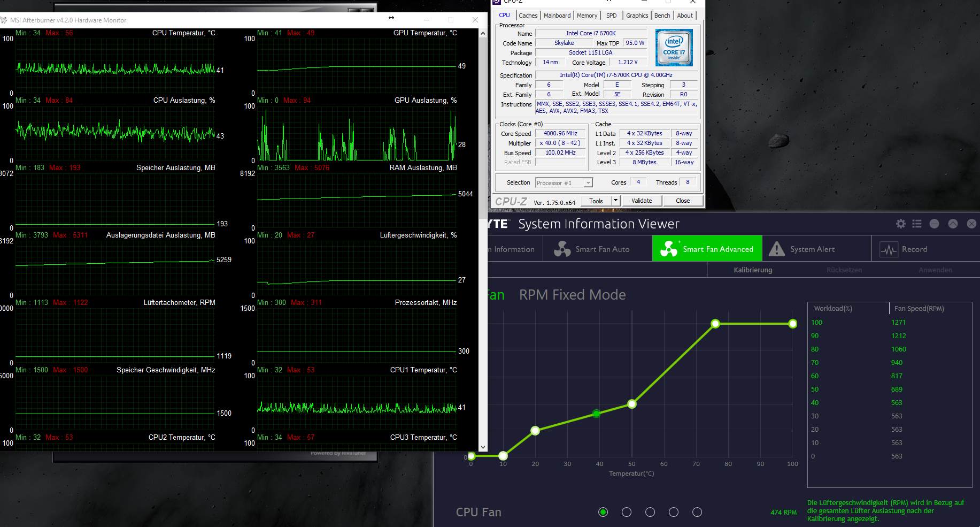
Task: Minimize the MSI Afterburner Hardware Monitor window
Action: tap(427, 20)
